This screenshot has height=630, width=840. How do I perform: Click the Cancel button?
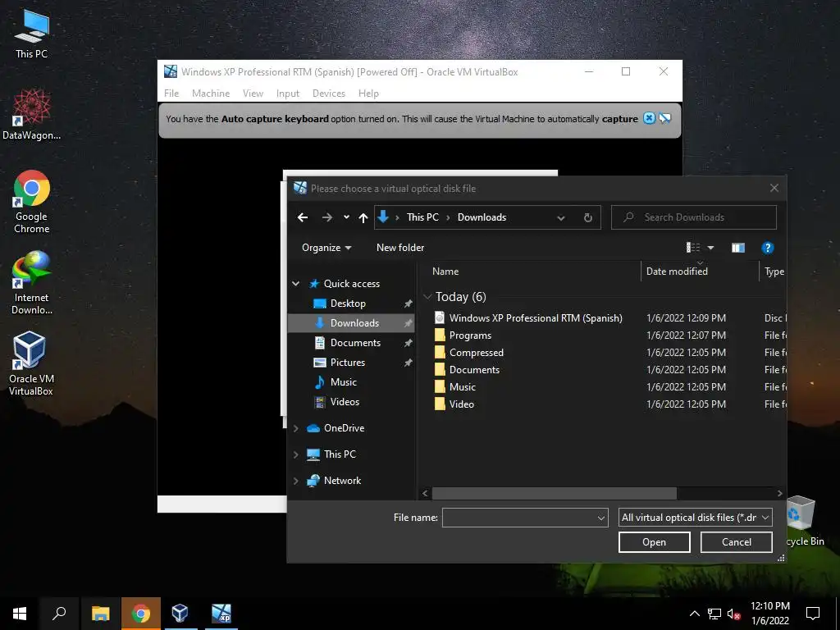(736, 542)
